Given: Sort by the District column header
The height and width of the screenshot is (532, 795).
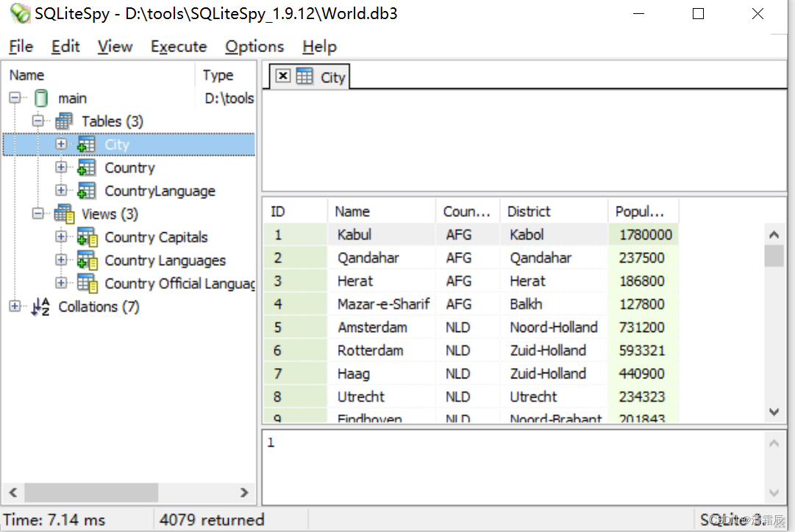Looking at the screenshot, I should point(553,212).
